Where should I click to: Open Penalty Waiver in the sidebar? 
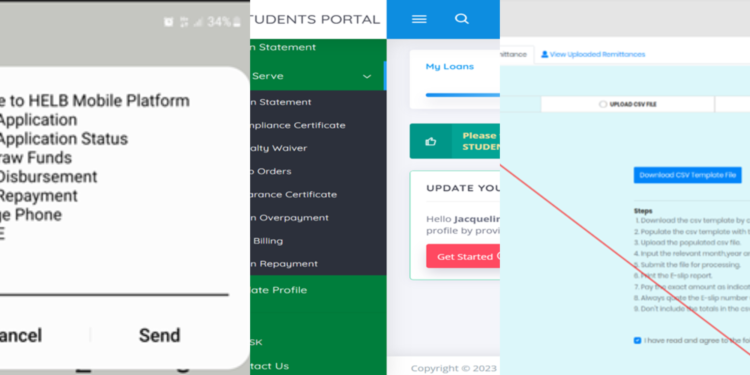tap(279, 148)
